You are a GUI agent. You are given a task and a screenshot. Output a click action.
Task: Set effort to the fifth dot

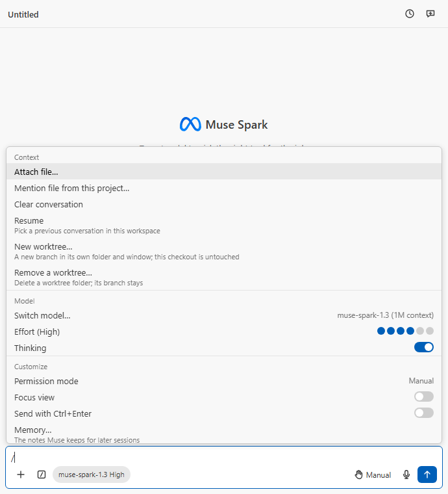(x=420, y=331)
